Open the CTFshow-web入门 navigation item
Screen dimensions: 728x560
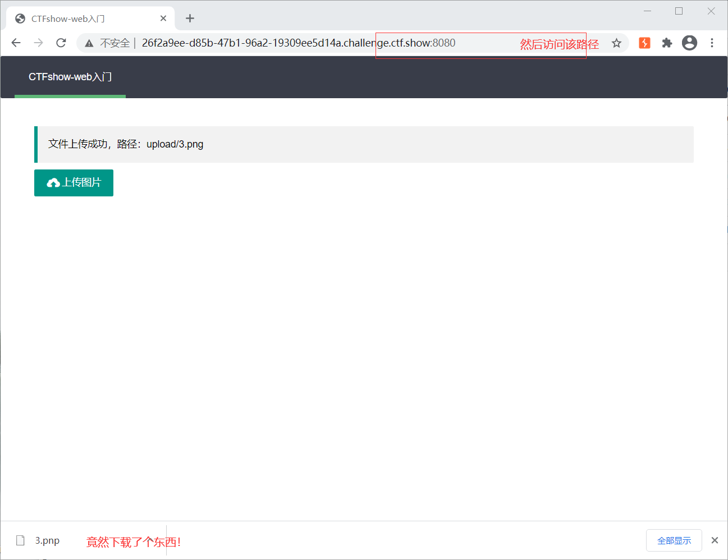pos(70,77)
